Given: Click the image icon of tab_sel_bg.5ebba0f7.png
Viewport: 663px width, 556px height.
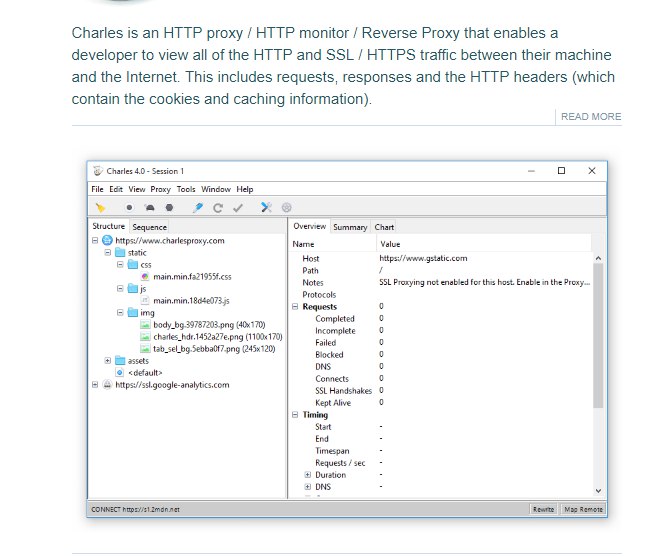Looking at the screenshot, I should pyautogui.click(x=145, y=349).
